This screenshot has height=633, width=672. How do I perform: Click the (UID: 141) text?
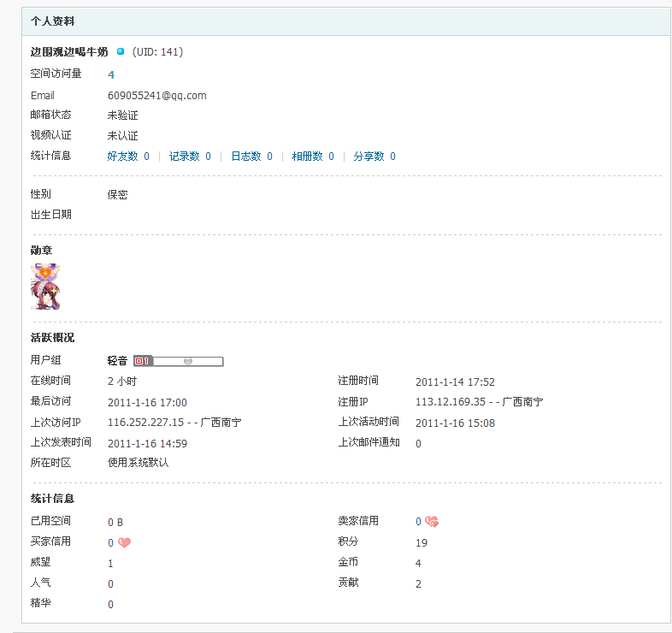click(157, 52)
